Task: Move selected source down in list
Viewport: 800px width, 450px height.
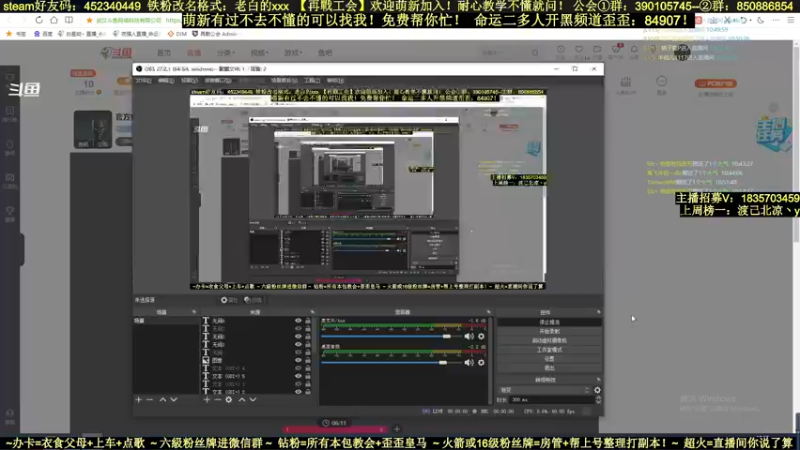Action: click(x=253, y=400)
